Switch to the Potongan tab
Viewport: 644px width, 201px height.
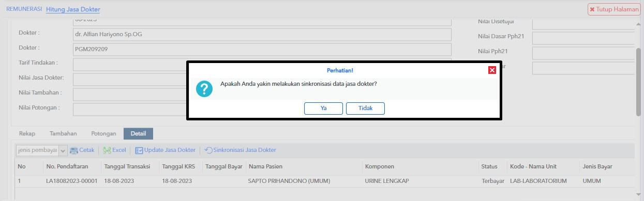103,133
